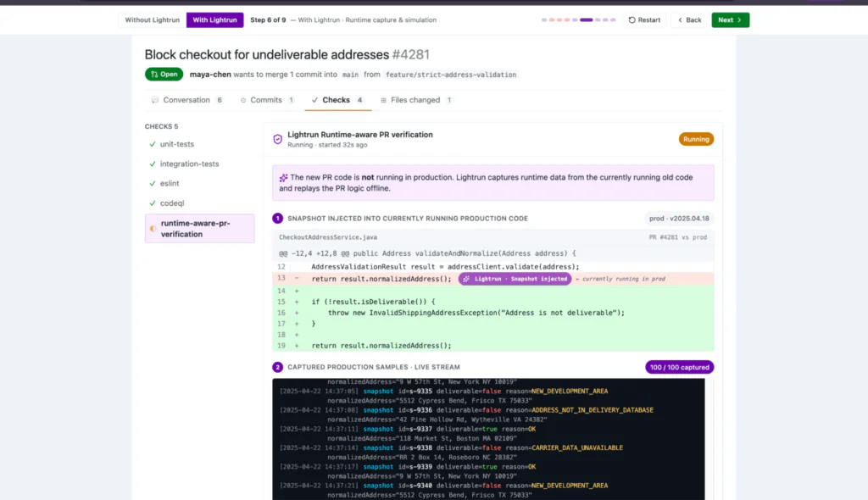The height and width of the screenshot is (500, 868).
Task: Click the 100 / 100 captured badge
Action: coord(679,368)
